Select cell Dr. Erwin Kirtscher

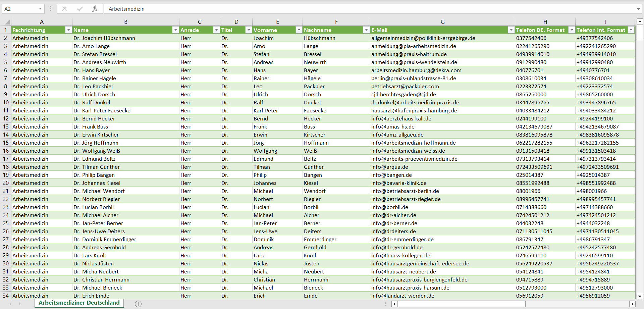(126, 135)
